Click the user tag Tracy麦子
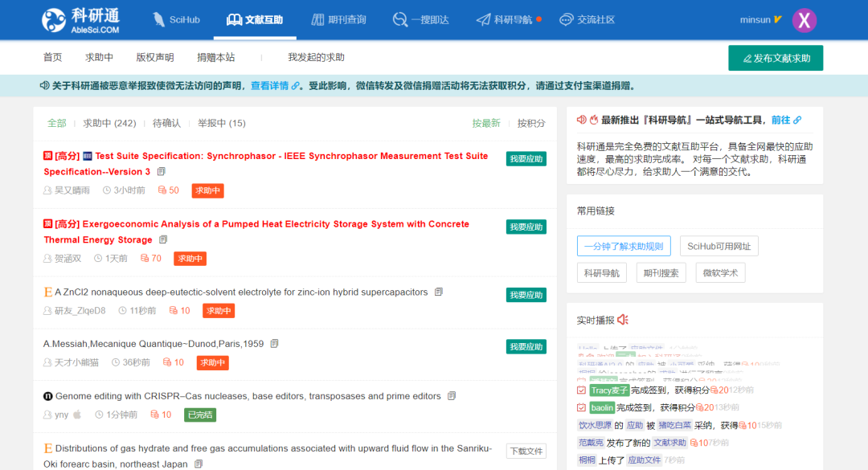 609,390
